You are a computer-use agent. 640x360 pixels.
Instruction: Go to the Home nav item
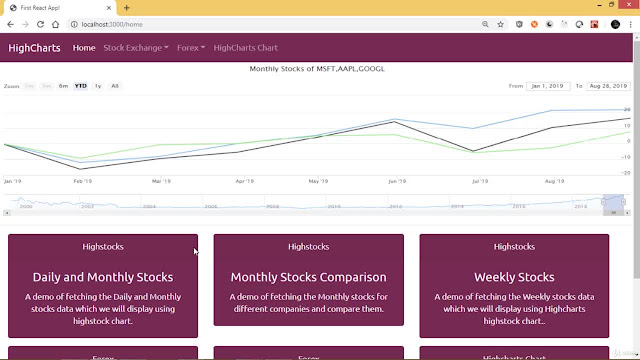84,48
